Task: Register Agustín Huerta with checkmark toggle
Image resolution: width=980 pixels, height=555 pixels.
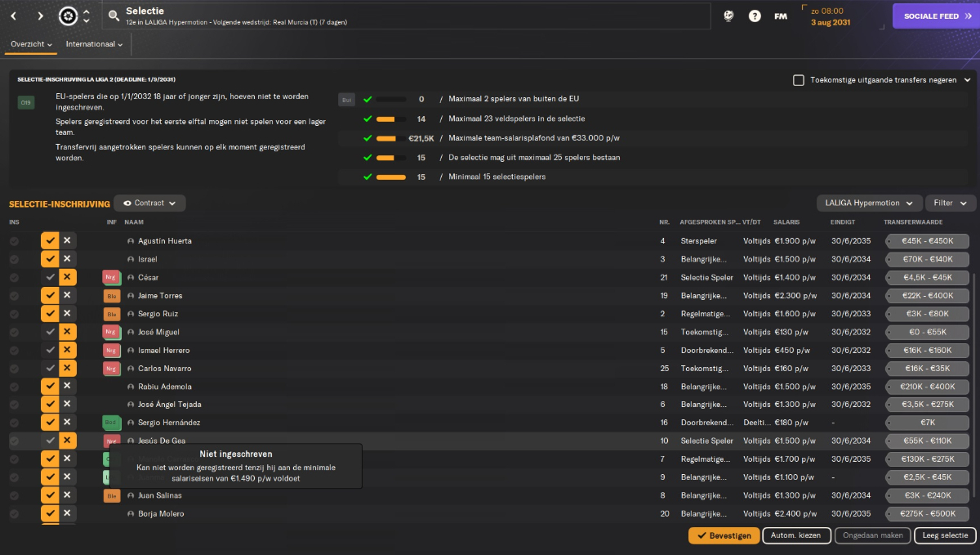Action: [50, 241]
